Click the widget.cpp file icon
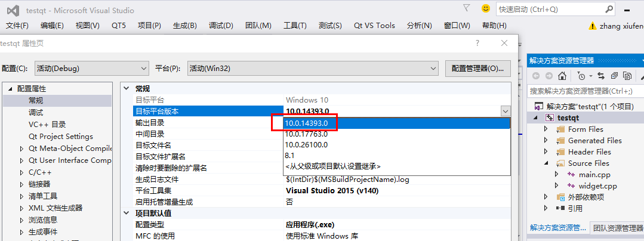This screenshot has height=241, width=644. pyautogui.click(x=571, y=186)
